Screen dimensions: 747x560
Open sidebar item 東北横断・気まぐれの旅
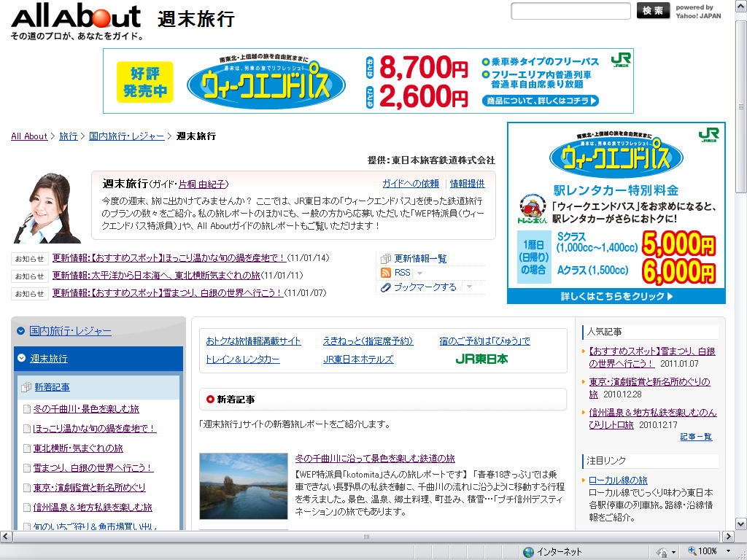click(78, 448)
